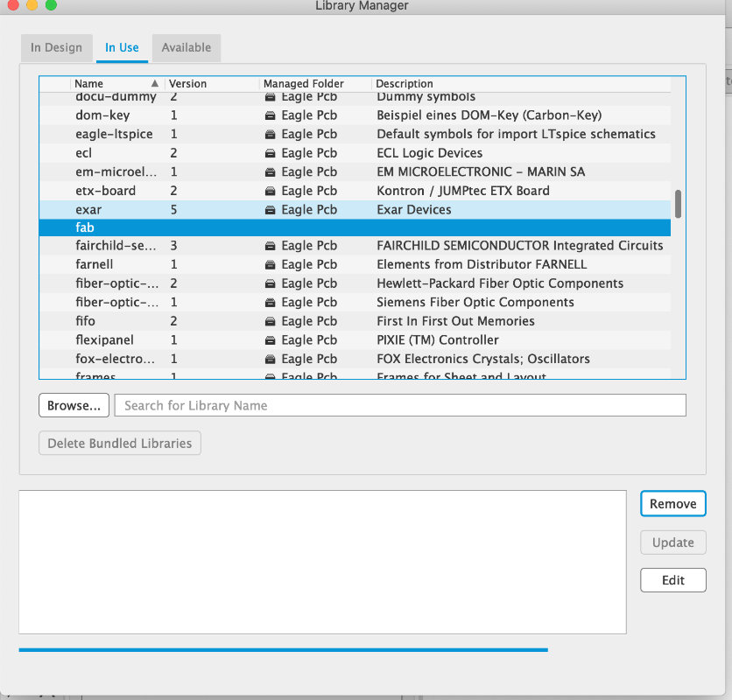Click the Managed Folder column header
Image resolution: width=732 pixels, height=700 pixels.
pos(316,83)
